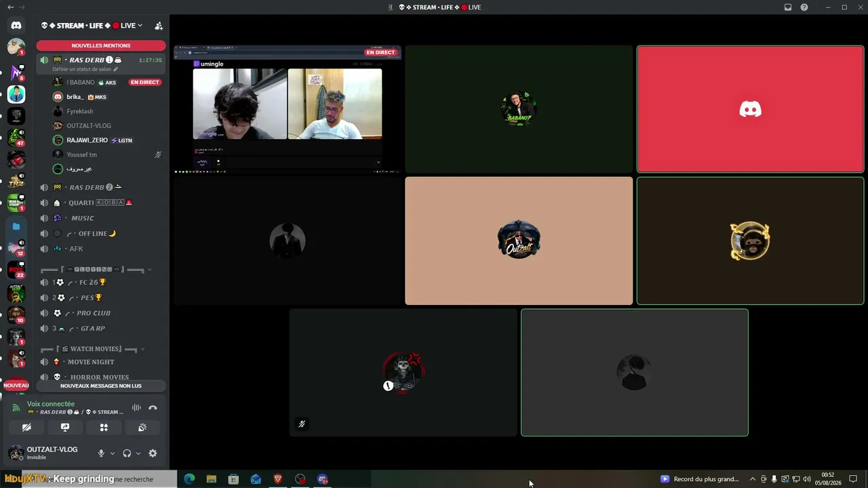
Task: Open the umingle live stream tile
Action: pyautogui.click(x=288, y=109)
